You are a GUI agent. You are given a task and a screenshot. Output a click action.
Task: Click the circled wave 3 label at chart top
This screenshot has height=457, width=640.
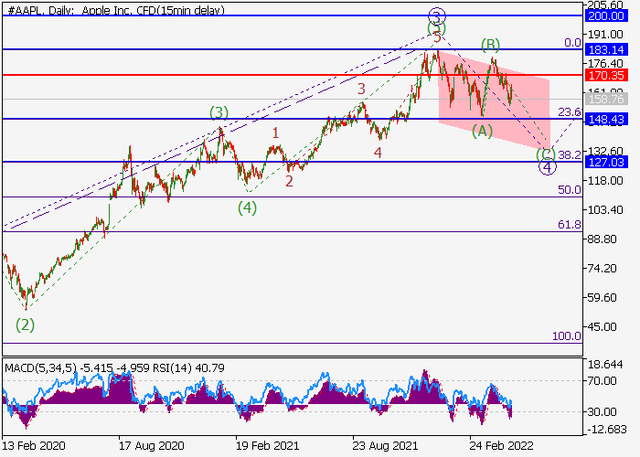click(x=436, y=15)
